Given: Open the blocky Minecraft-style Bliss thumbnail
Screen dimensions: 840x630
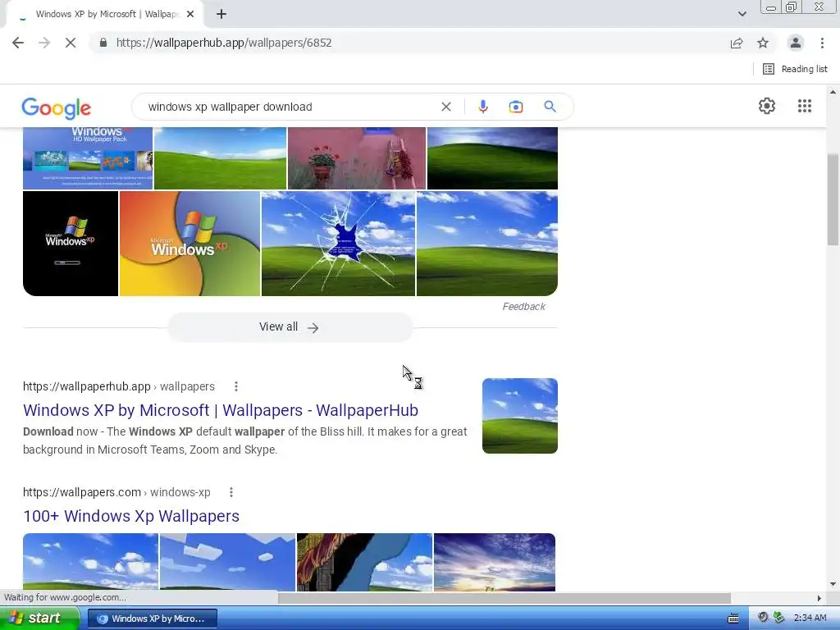Looking at the screenshot, I should click(228, 562).
